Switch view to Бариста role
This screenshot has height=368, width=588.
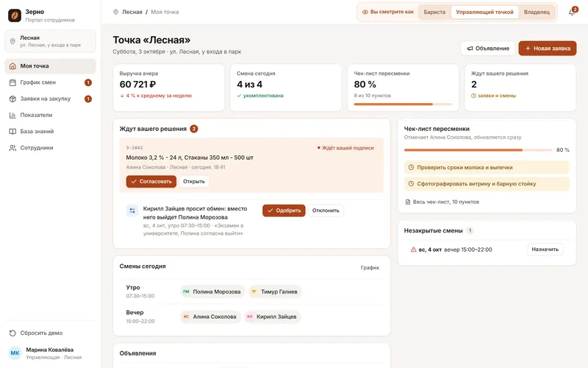click(x=434, y=12)
